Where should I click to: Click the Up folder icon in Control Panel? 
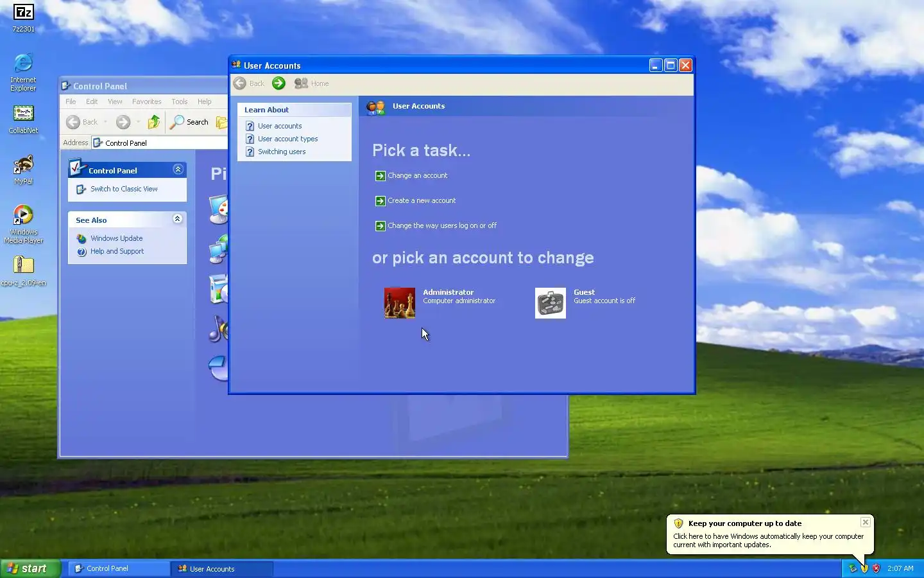click(153, 122)
